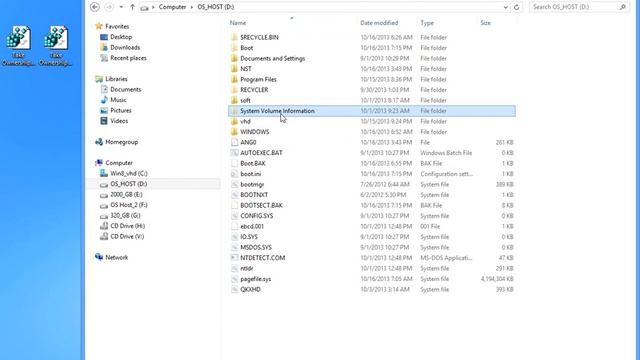Select the WINDOWS folder icon
The height and width of the screenshot is (360, 640).
pyautogui.click(x=234, y=132)
